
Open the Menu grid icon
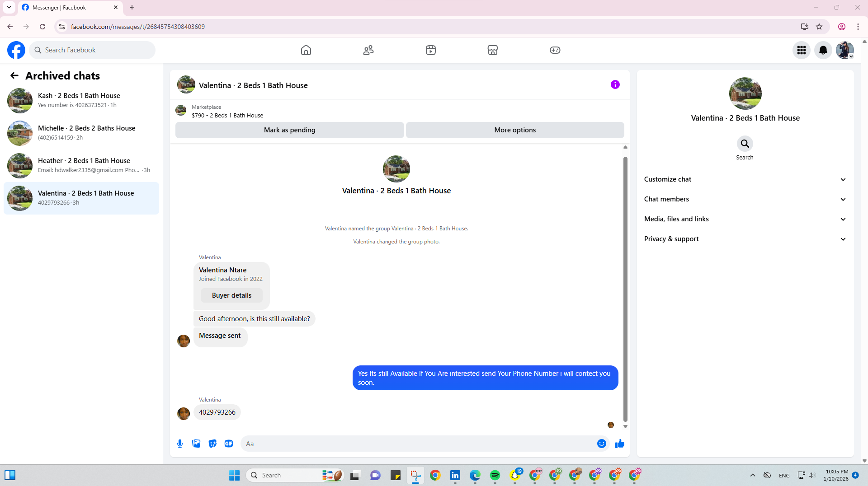click(802, 50)
